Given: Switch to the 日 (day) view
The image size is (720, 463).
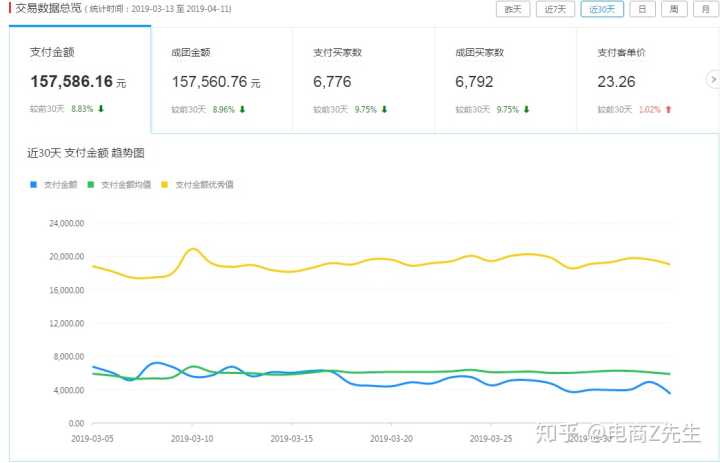Looking at the screenshot, I should click(641, 9).
